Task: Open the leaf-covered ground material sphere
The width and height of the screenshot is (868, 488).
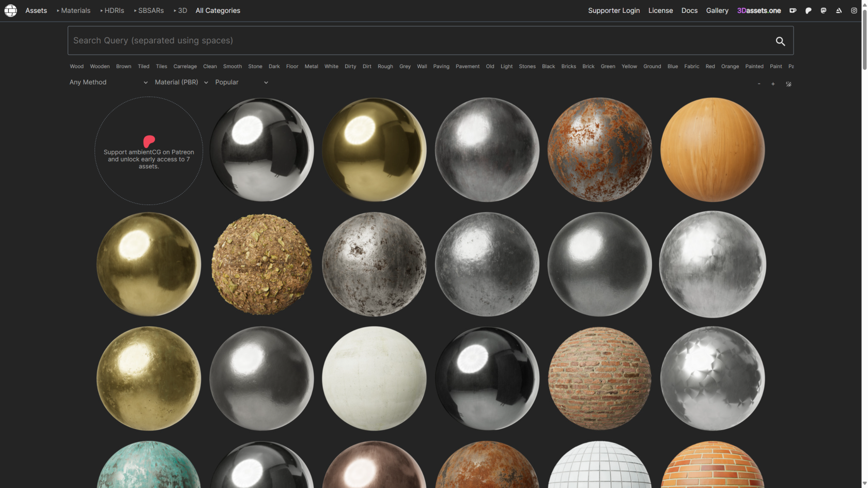Action: click(x=261, y=264)
